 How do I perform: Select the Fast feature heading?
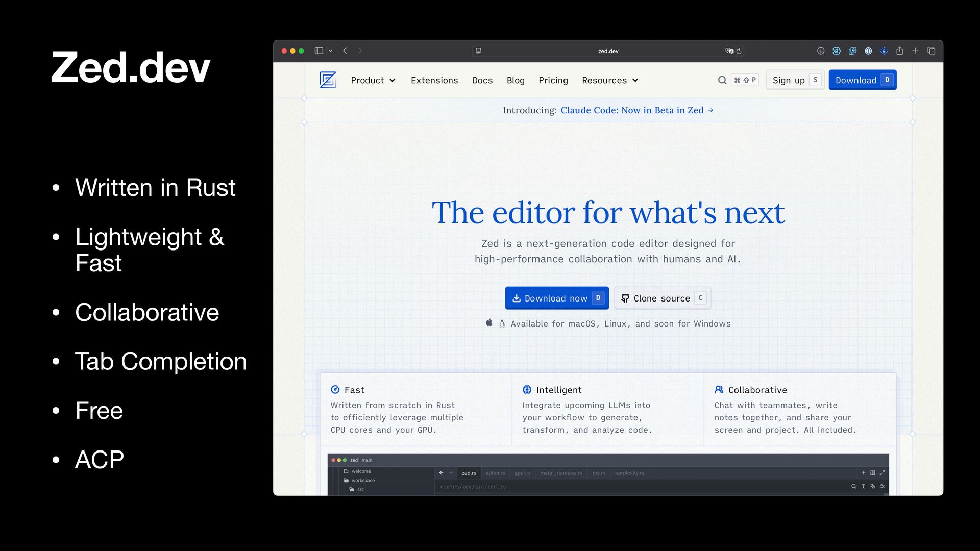click(x=354, y=390)
